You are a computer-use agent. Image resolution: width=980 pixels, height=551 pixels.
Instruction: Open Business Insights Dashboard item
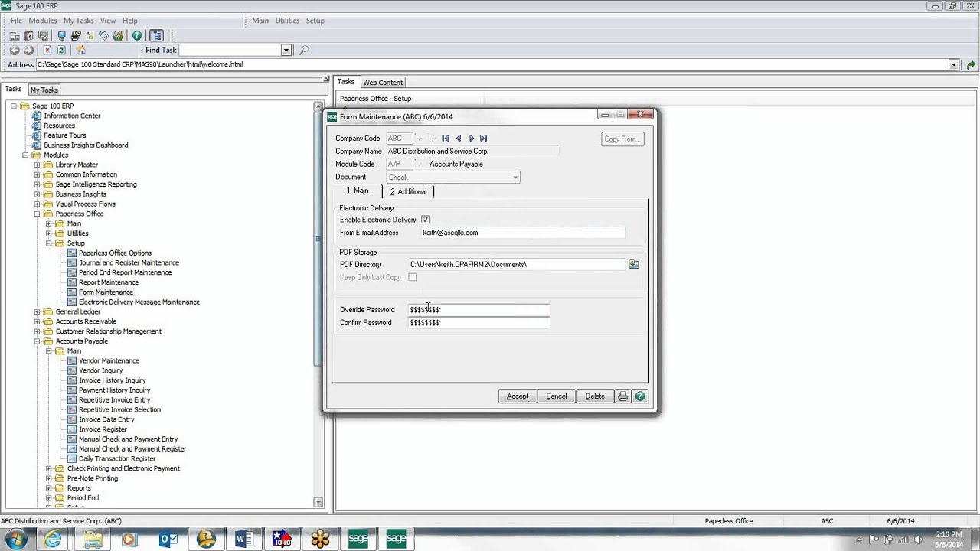click(86, 145)
